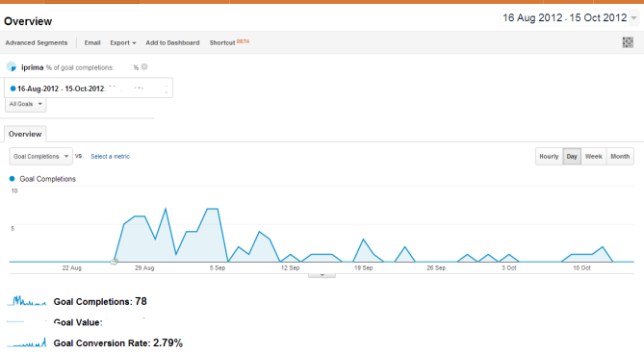Remove the iprima segment via its close icon
The image size is (644, 354).
144,67
